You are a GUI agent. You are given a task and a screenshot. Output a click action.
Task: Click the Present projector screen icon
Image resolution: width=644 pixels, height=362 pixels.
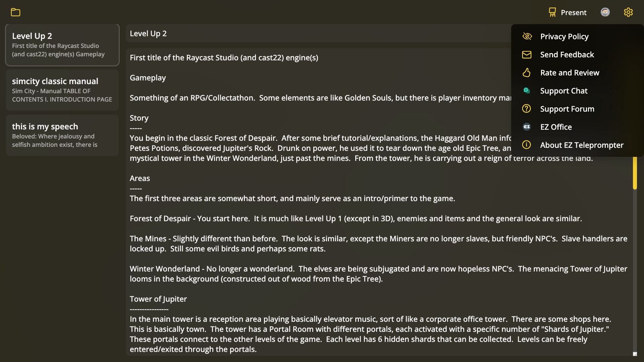[552, 12]
